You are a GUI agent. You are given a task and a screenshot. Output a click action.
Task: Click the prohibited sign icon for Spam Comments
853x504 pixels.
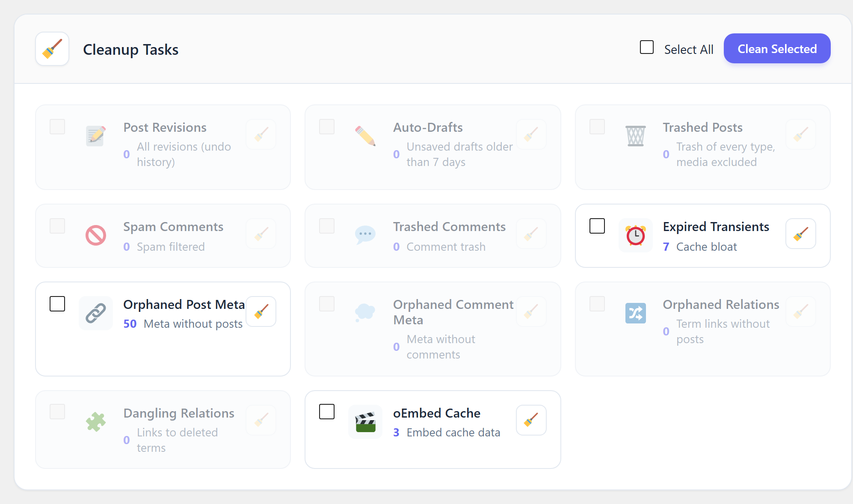pyautogui.click(x=96, y=235)
